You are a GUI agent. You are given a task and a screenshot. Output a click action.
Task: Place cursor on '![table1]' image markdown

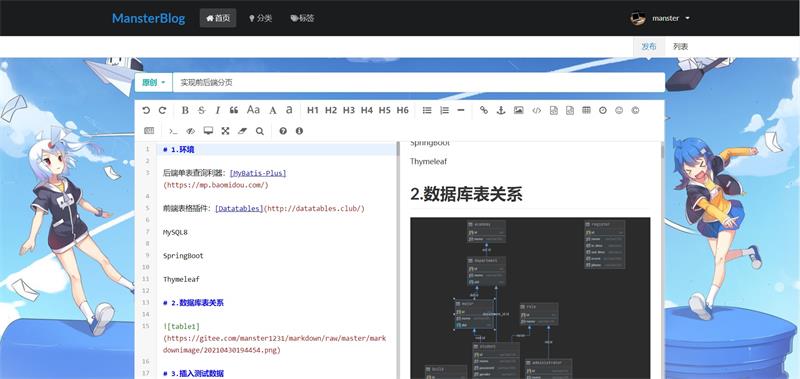[182, 326]
